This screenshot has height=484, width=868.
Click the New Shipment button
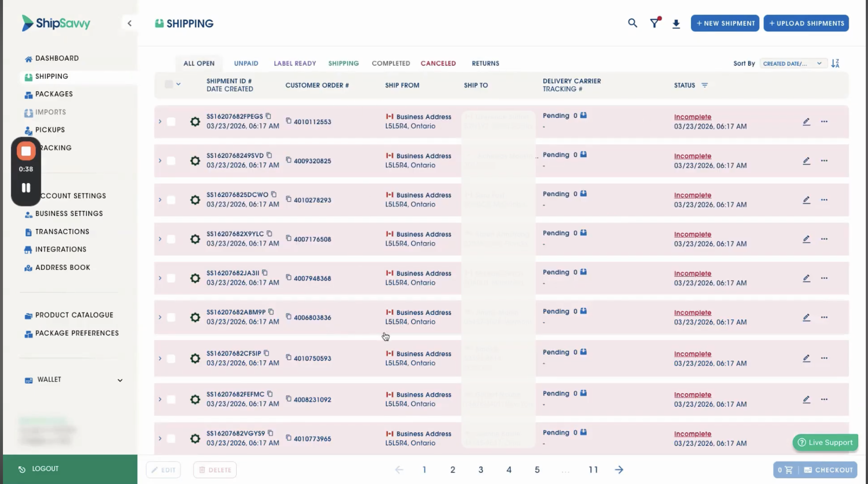(x=724, y=23)
